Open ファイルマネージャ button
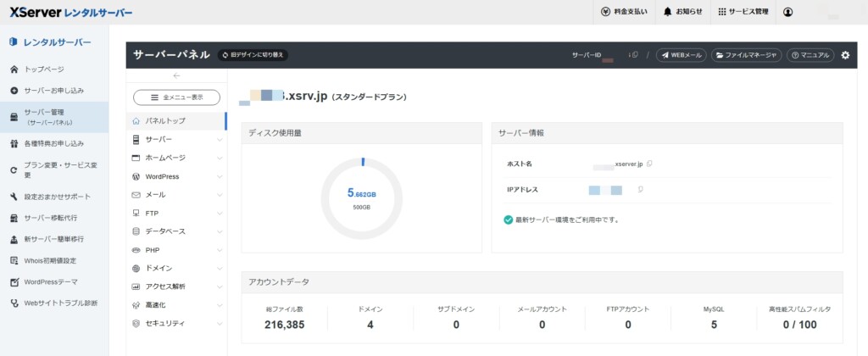868x356 pixels. 746,55
